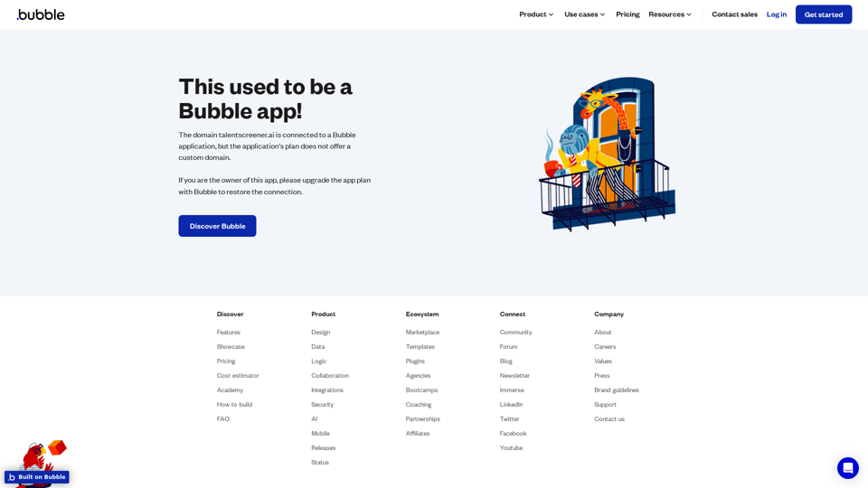This screenshot has height=488, width=868.
Task: Click the Log in link
Action: click(x=776, y=14)
